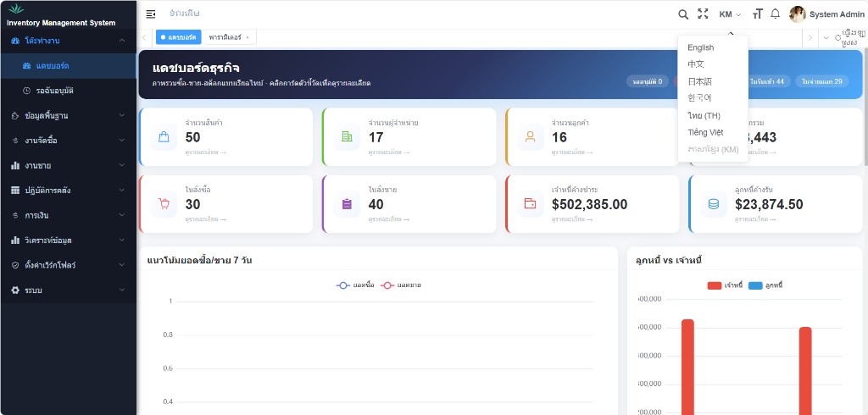Open the KM language dropdown

click(730, 14)
